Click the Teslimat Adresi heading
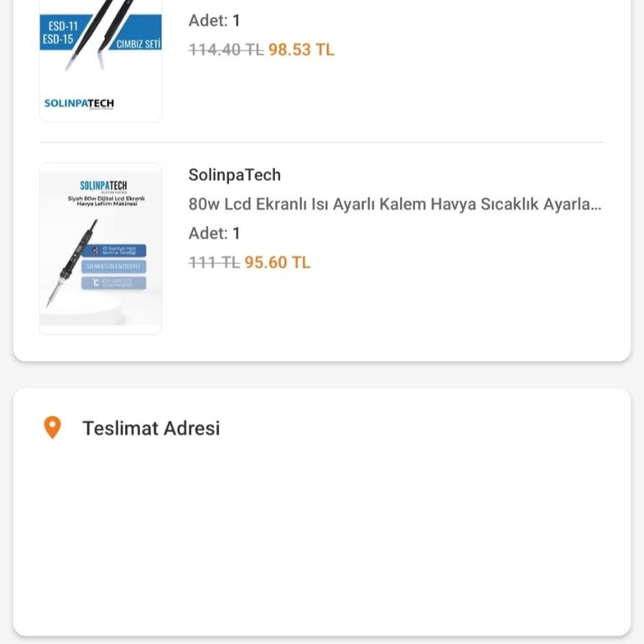The height and width of the screenshot is (644, 644). [x=151, y=428]
